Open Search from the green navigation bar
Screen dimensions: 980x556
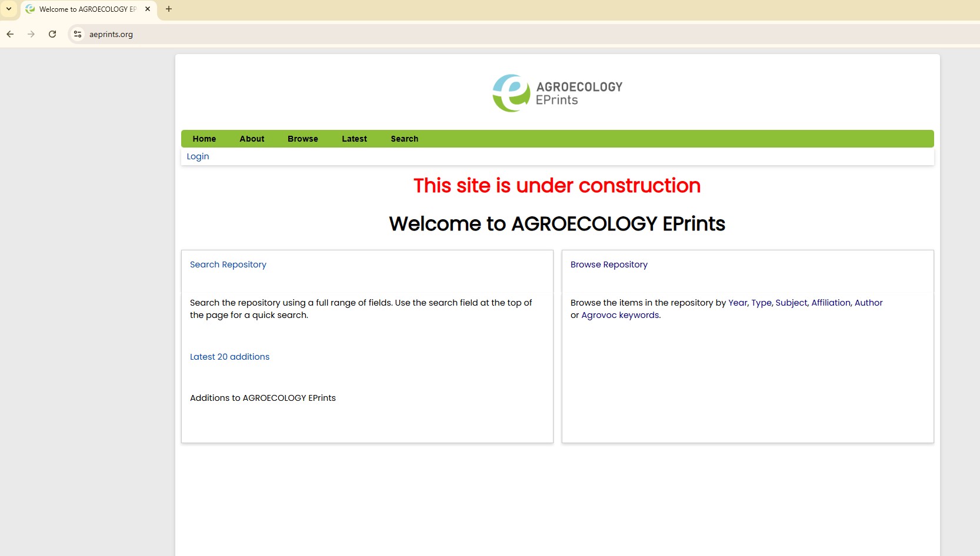(404, 139)
